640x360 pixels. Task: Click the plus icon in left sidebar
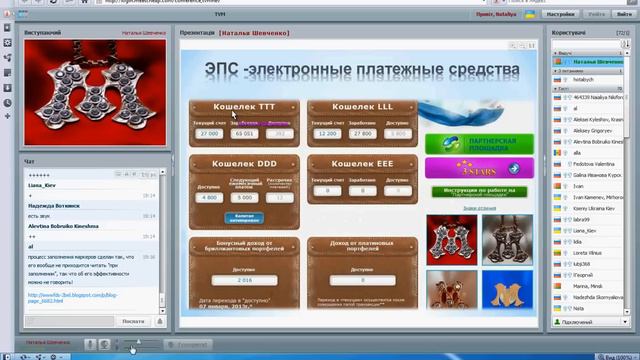click(x=7, y=116)
